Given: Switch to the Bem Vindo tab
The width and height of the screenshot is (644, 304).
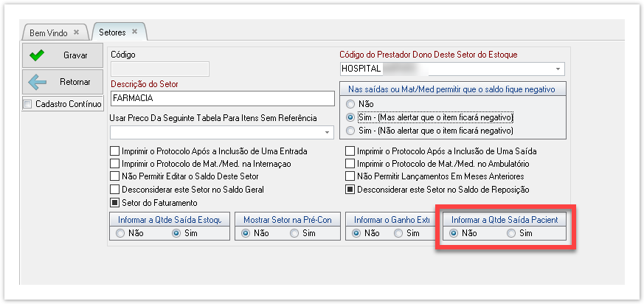Looking at the screenshot, I should [x=49, y=33].
